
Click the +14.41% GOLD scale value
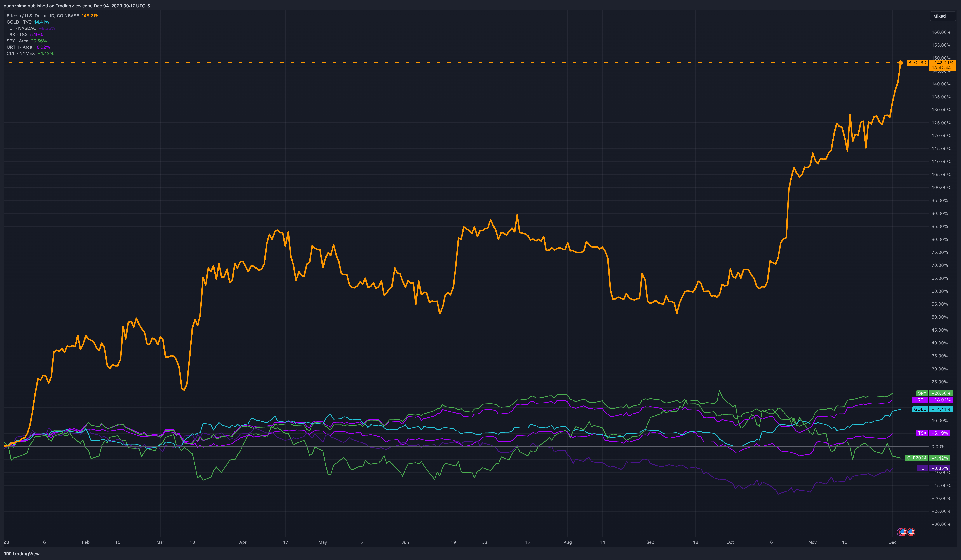(x=941, y=409)
